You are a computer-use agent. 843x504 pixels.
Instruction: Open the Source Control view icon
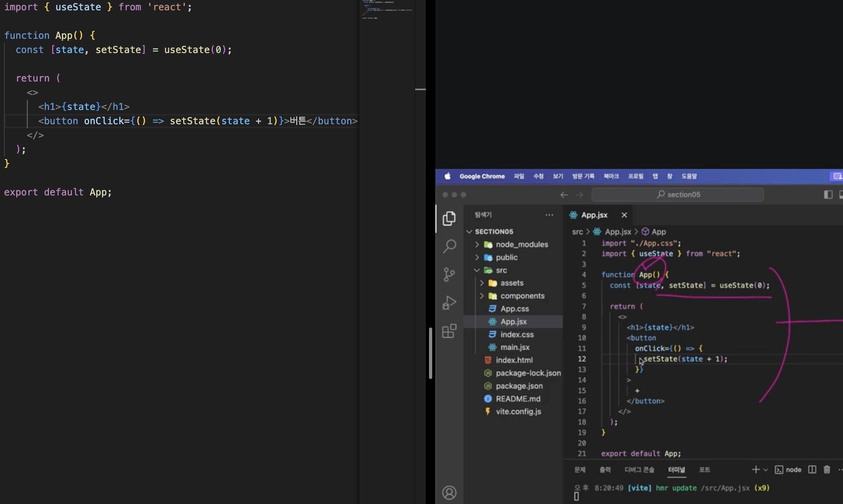click(449, 275)
